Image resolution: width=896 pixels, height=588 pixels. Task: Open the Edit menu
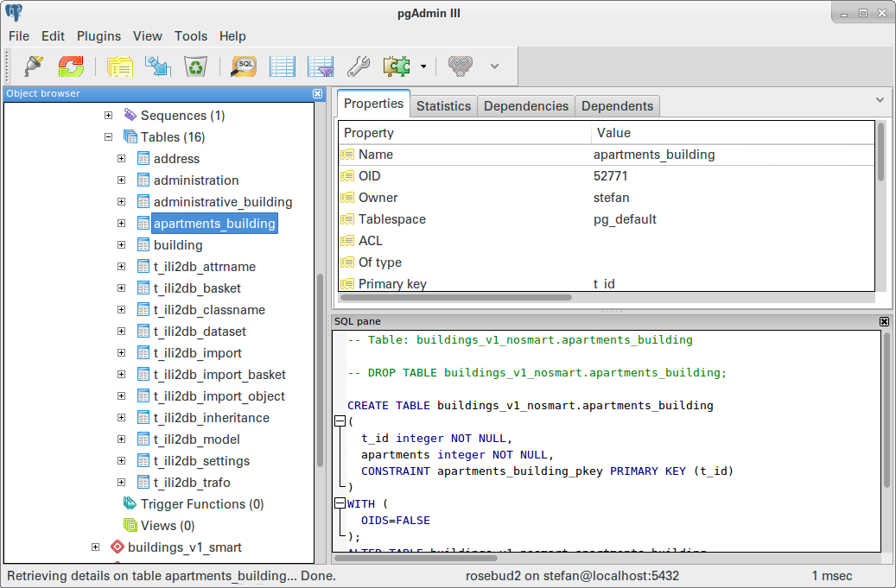coord(53,36)
